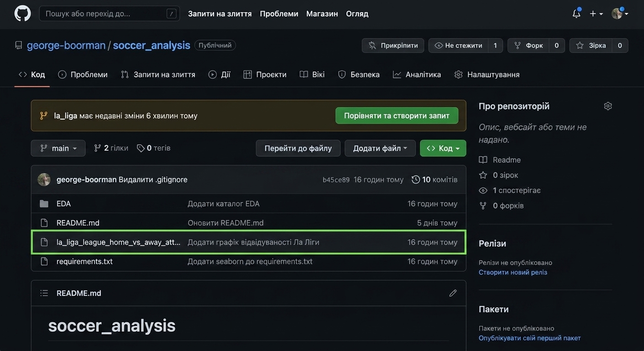Viewport: 644px width, 351px height.
Task: Open the Релізи section heading
Action: coord(493,244)
